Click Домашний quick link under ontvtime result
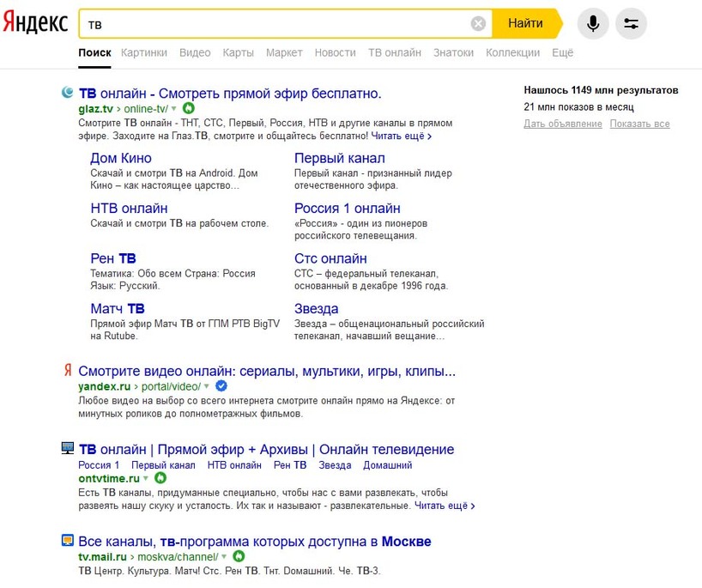 click(x=387, y=465)
